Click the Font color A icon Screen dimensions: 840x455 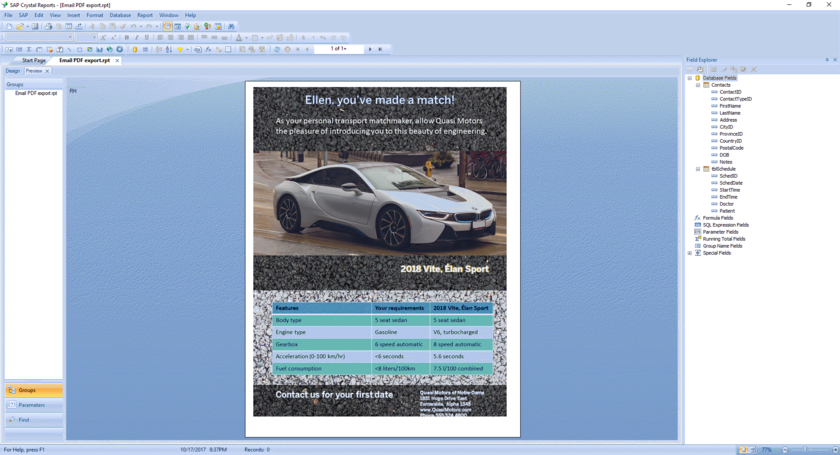238,38
